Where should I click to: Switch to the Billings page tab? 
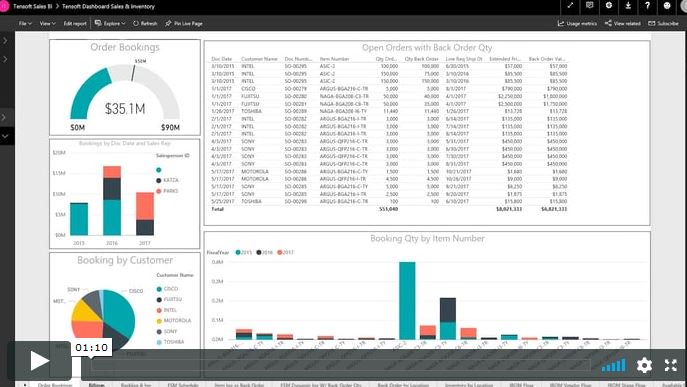[x=96, y=385]
